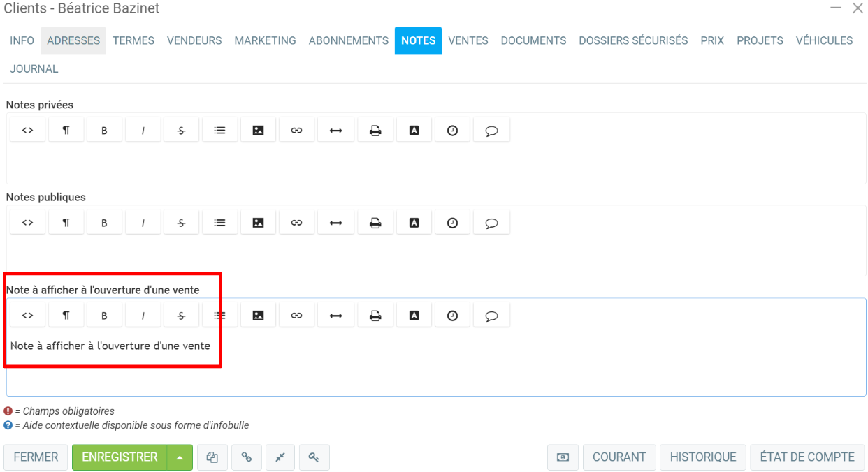The height and width of the screenshot is (472, 868).
Task: Print the Notes publiques content
Action: pyautogui.click(x=375, y=223)
